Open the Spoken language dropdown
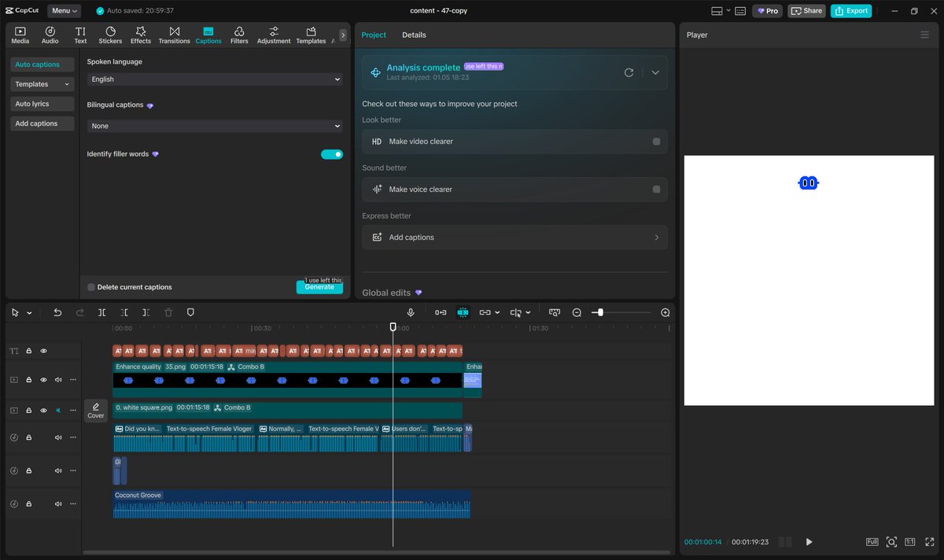944x560 pixels. [x=215, y=79]
